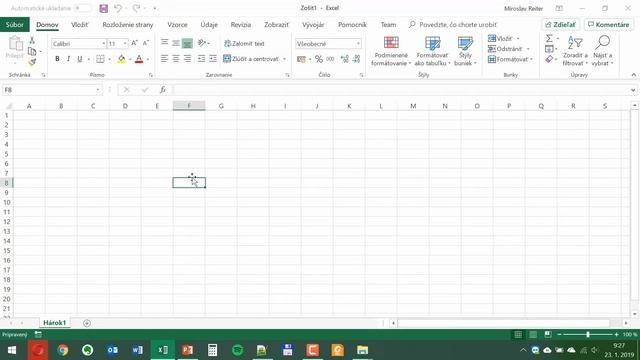Image resolution: width=640 pixels, height=360 pixels.
Task: Click Zlúčiť a centrovať merge button
Action: coord(251,59)
